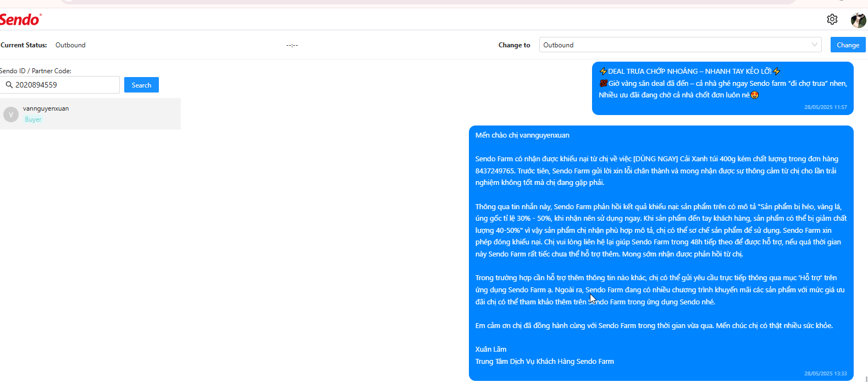Click the vannguyenxuan avatar circle
The width and height of the screenshot is (868, 382).
coord(10,114)
